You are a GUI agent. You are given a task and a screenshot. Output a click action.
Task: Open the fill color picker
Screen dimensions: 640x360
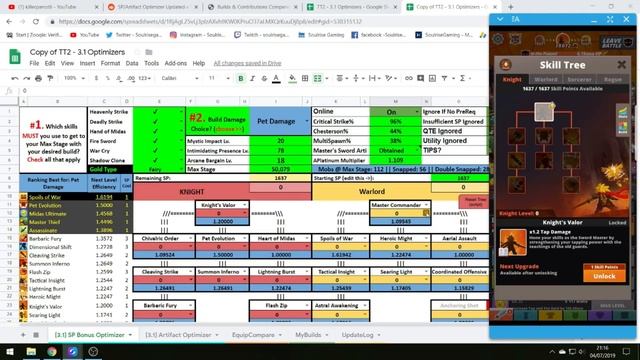click(292, 78)
